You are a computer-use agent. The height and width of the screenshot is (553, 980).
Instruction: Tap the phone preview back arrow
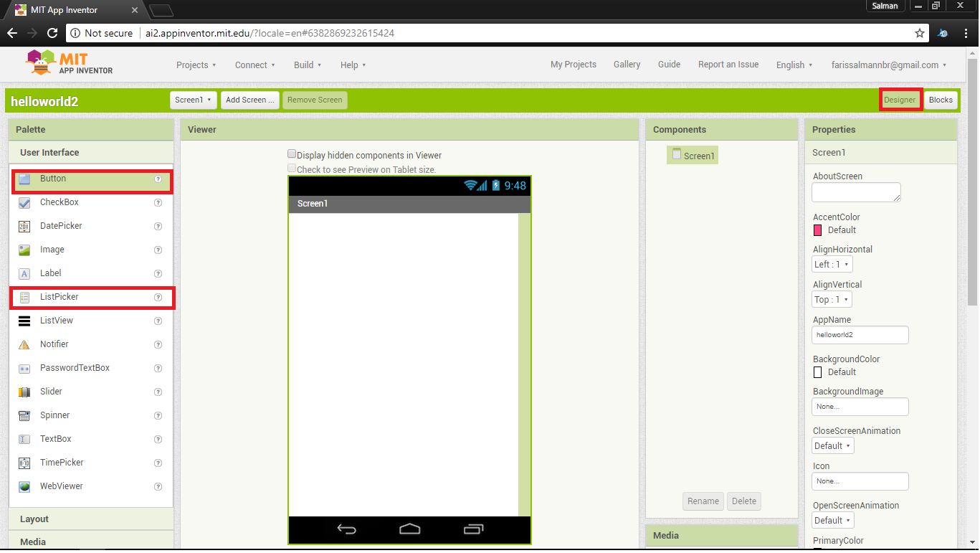point(347,529)
